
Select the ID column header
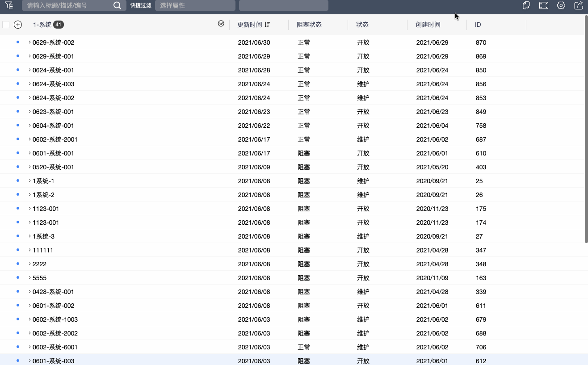tap(478, 25)
